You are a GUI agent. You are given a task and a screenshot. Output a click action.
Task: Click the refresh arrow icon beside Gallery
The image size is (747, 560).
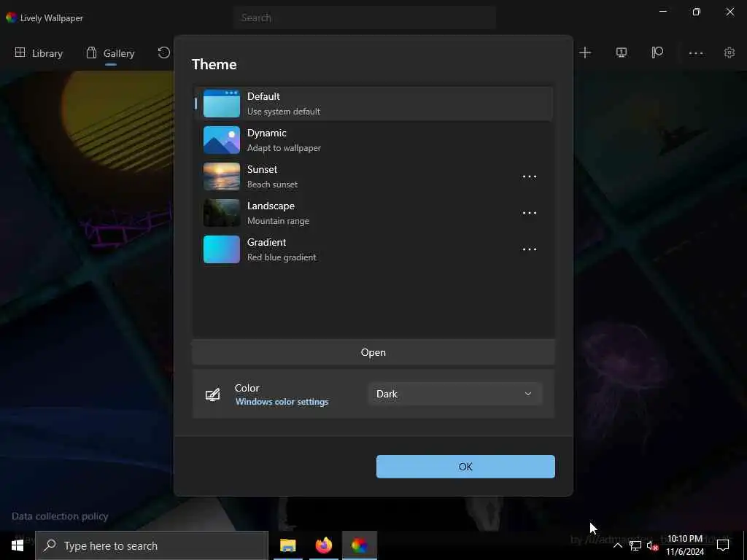click(x=164, y=52)
